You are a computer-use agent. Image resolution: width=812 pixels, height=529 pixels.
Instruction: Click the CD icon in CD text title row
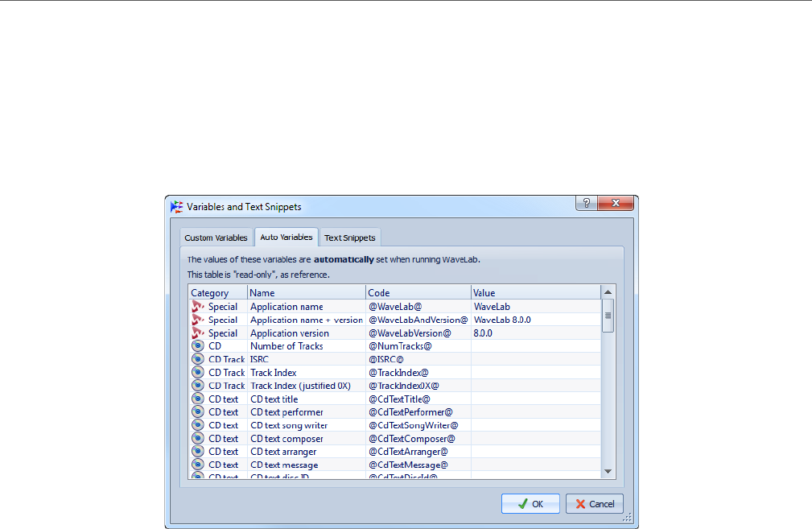[x=198, y=399]
